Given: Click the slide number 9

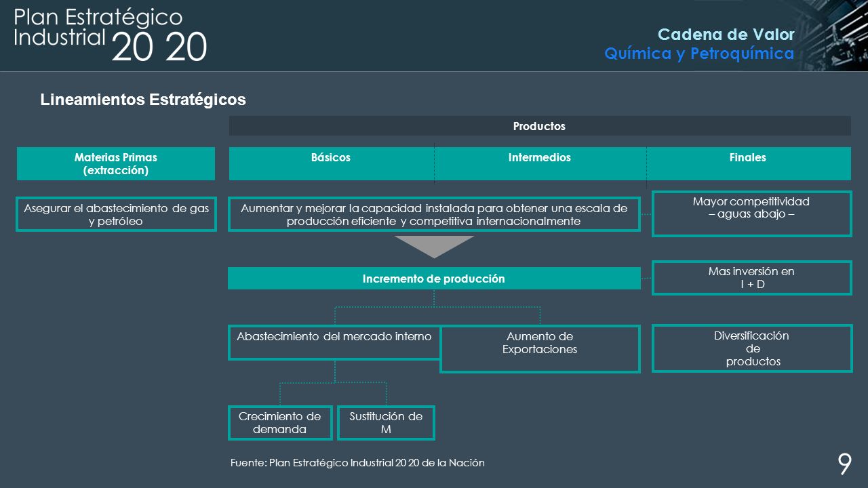Looking at the screenshot, I should (844, 464).
